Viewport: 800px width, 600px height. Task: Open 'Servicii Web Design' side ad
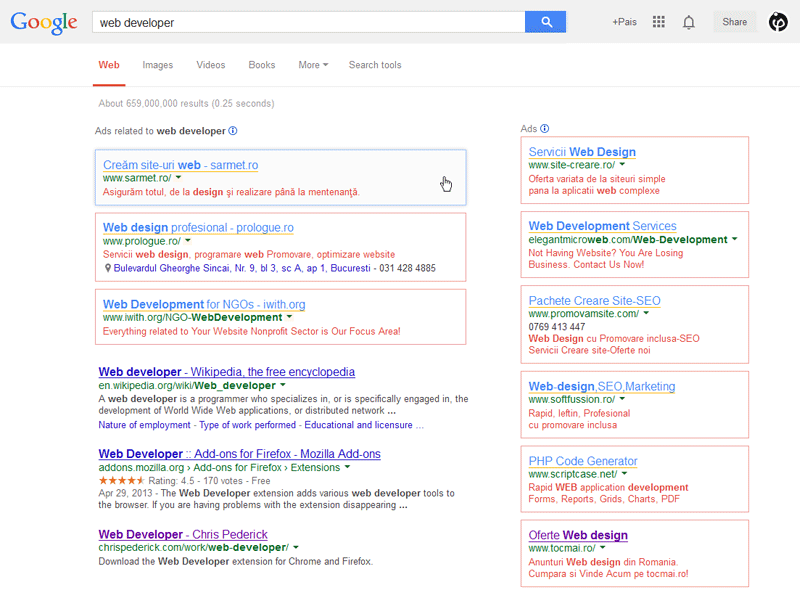[582, 152]
